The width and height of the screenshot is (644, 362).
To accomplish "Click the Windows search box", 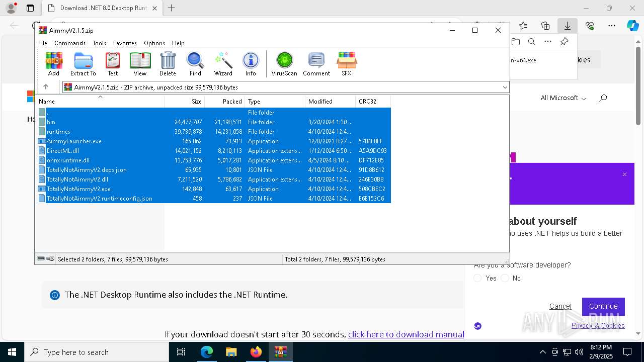I will click(97, 352).
